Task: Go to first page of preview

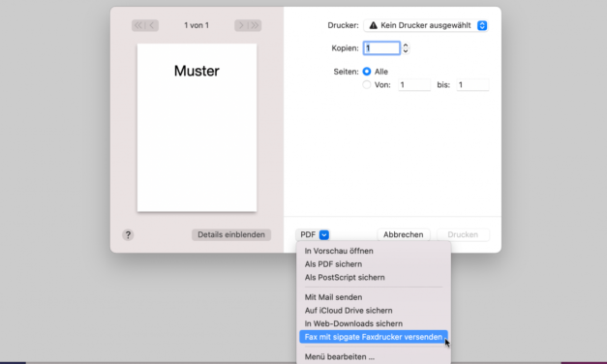Action: [x=138, y=25]
